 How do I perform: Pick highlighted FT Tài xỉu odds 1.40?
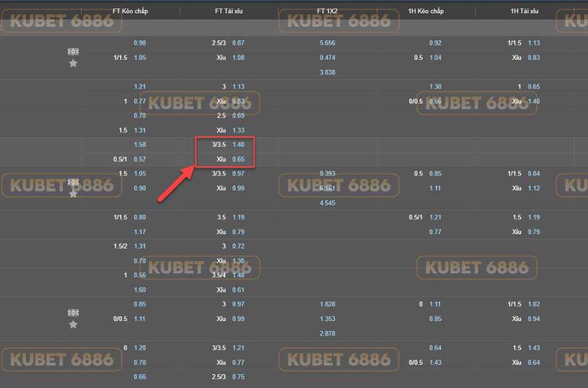point(238,145)
